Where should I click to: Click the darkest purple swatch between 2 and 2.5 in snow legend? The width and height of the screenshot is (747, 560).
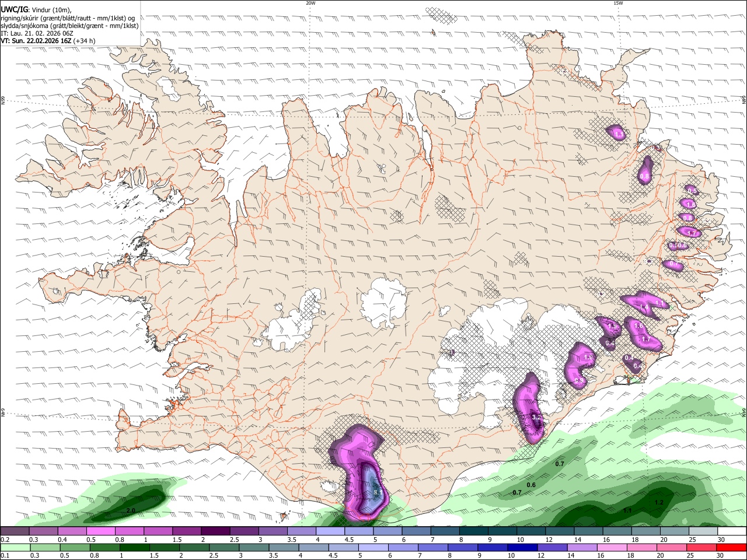click(215, 531)
